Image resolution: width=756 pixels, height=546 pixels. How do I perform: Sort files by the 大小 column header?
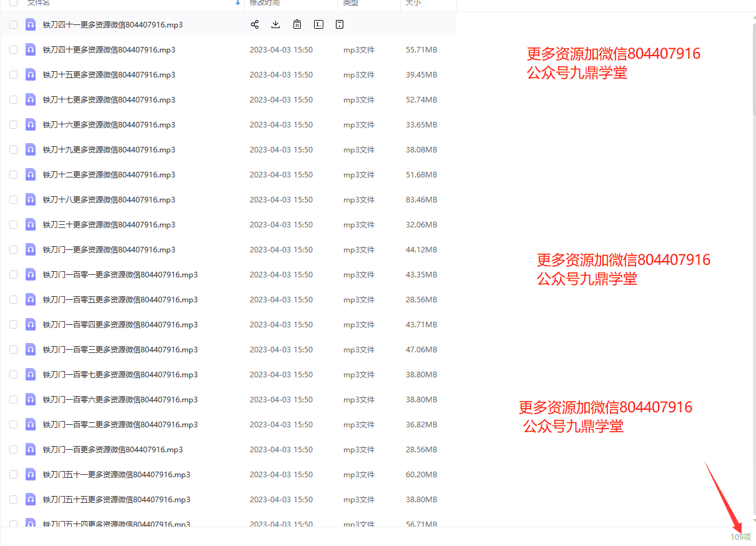tap(413, 3)
